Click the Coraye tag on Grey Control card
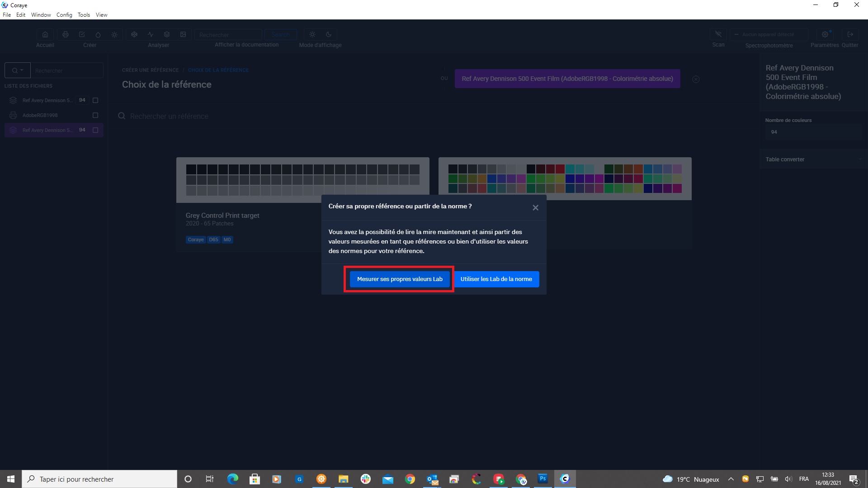The width and height of the screenshot is (868, 488). (196, 240)
